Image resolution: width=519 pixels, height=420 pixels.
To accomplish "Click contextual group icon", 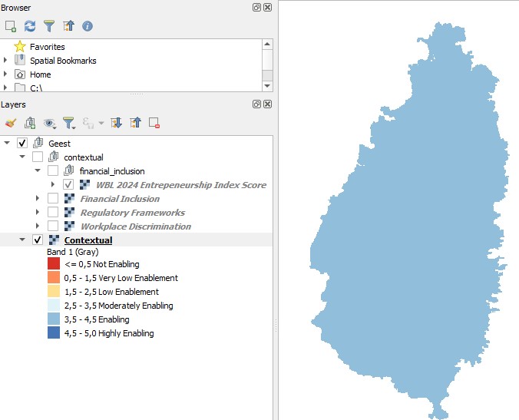I will (53, 157).
